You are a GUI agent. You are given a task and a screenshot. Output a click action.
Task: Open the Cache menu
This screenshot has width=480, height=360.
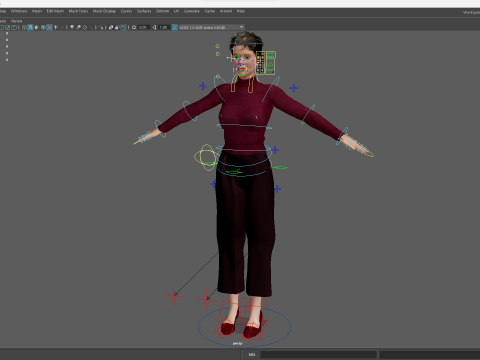click(210, 11)
